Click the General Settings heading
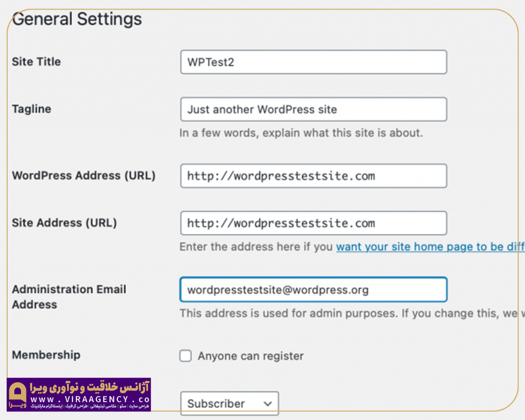525x420 pixels. pyautogui.click(x=77, y=19)
